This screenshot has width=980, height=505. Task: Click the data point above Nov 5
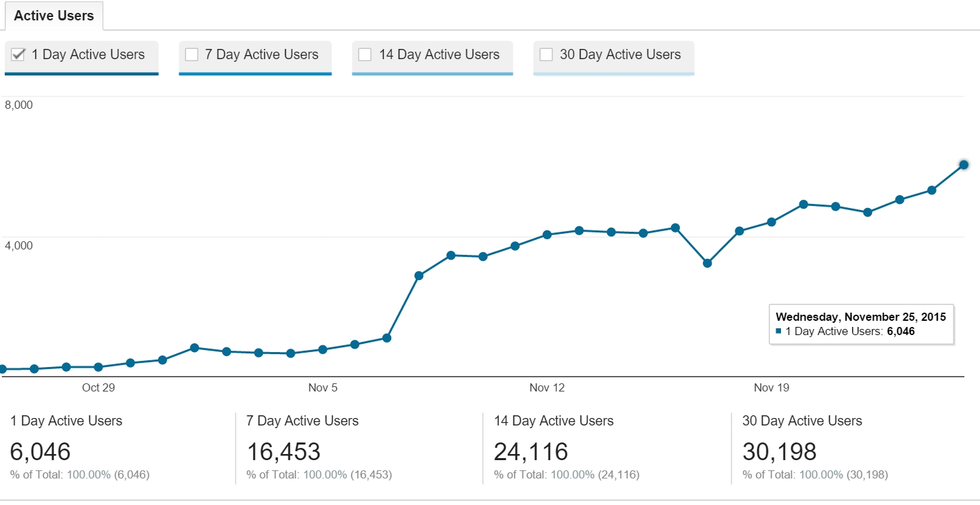point(323,349)
